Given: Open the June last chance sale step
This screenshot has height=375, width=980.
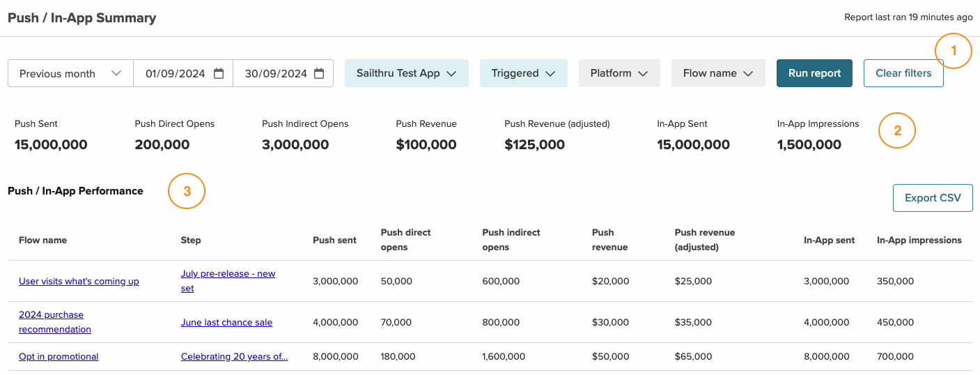Looking at the screenshot, I should coord(226,323).
